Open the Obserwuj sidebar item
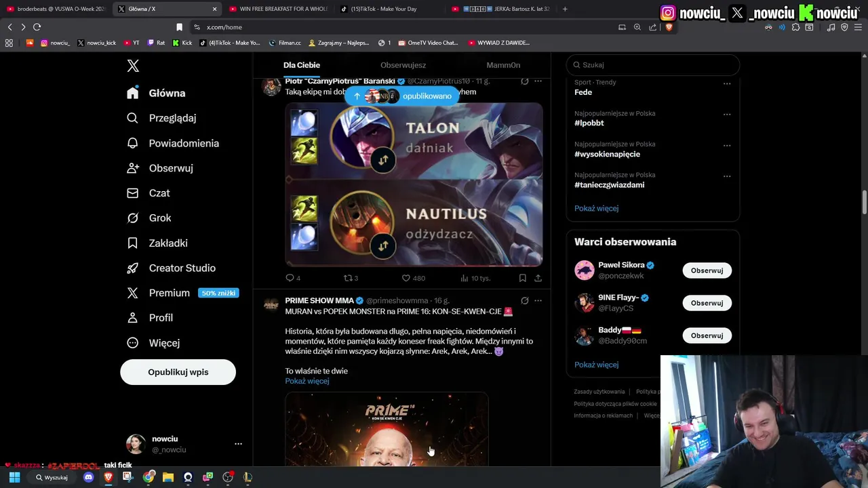868x488 pixels. 160,168
